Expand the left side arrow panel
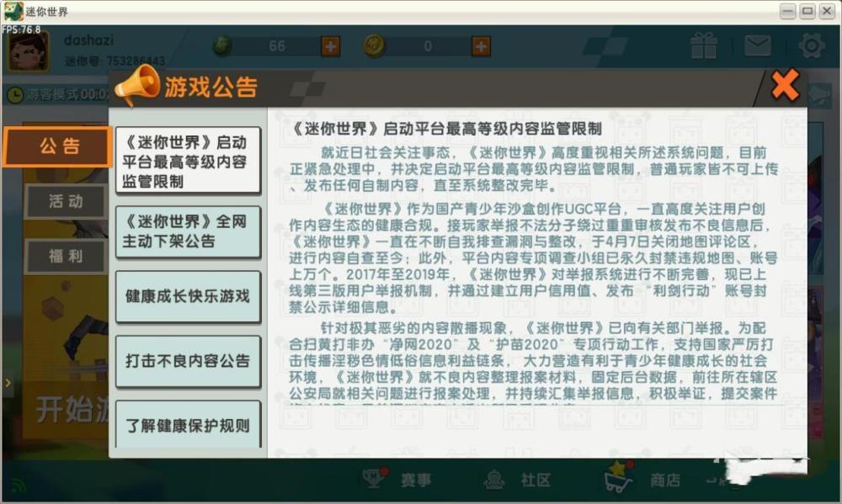842x504 pixels. point(8,383)
